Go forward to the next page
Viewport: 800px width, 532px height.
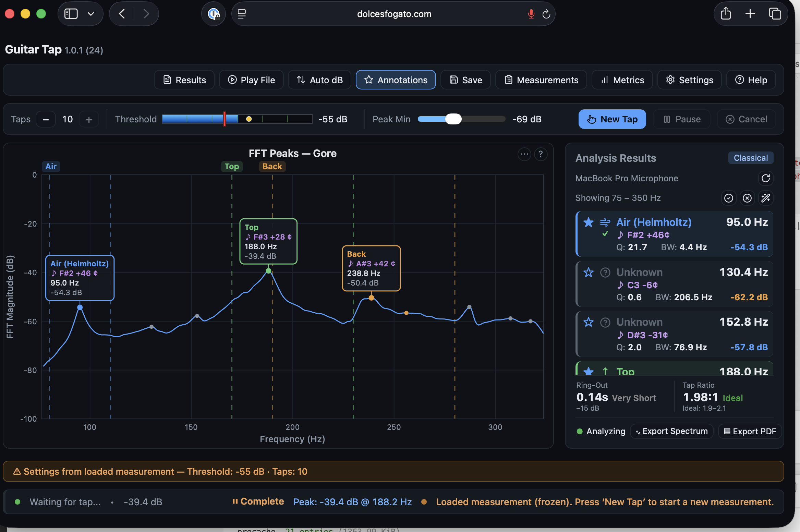[x=146, y=14]
